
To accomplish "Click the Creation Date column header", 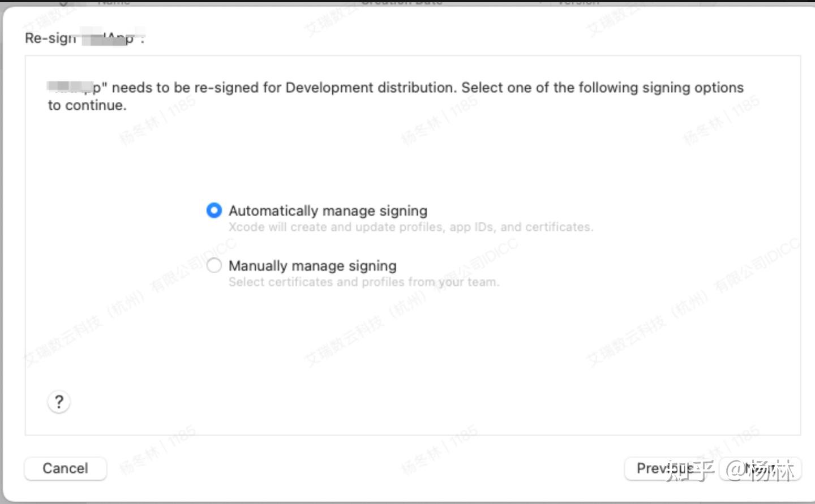I will tap(402, 2).
